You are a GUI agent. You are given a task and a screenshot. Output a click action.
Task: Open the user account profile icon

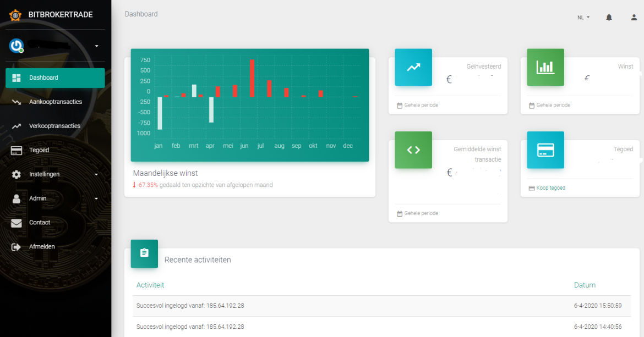pyautogui.click(x=634, y=17)
